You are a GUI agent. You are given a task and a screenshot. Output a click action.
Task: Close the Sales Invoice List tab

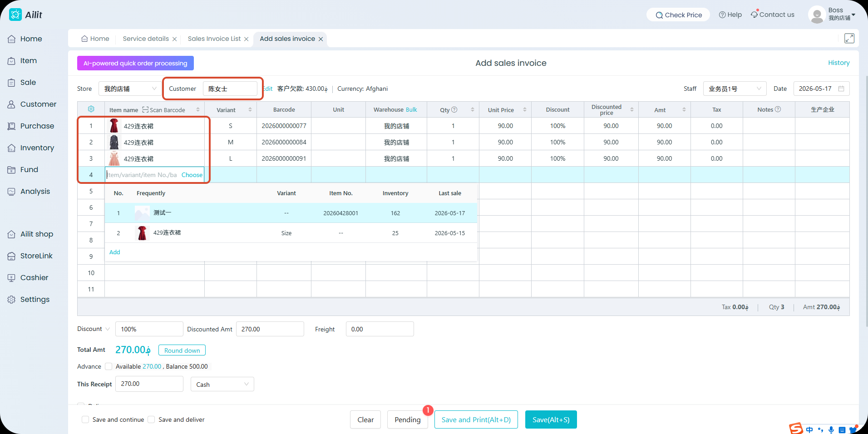[x=246, y=39]
